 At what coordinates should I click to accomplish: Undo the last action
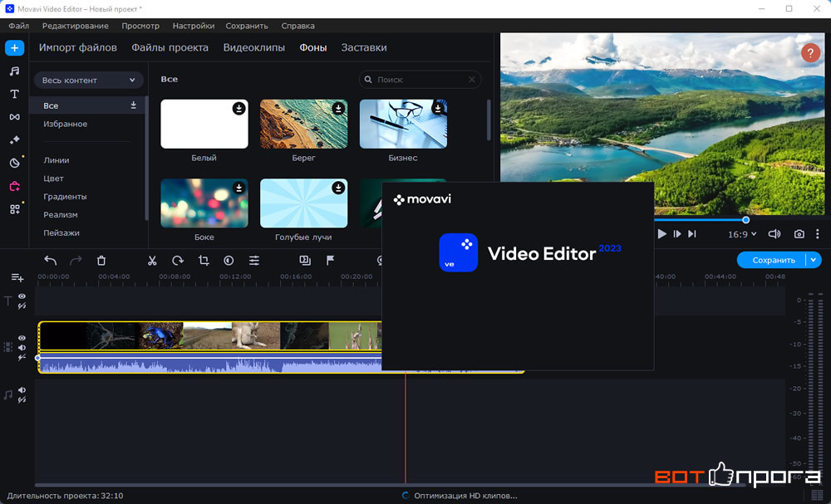coord(51,261)
